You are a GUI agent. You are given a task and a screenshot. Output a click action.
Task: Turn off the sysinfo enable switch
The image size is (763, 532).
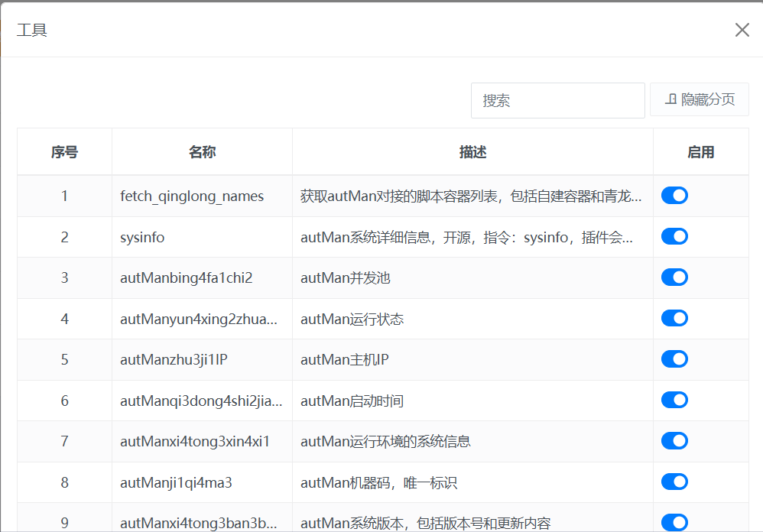(x=674, y=236)
